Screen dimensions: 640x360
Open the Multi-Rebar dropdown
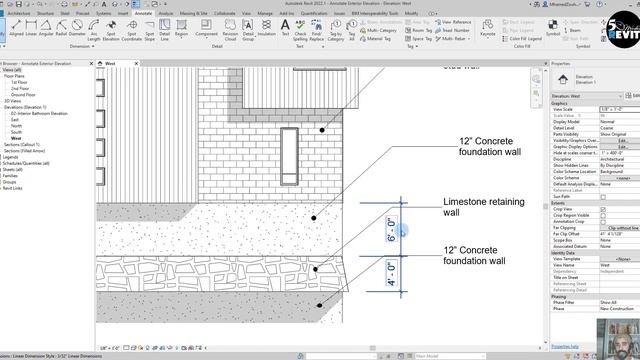click(x=453, y=39)
